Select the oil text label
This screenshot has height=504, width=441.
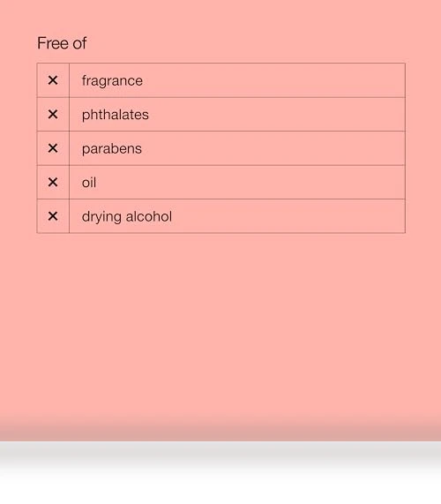[x=89, y=183]
